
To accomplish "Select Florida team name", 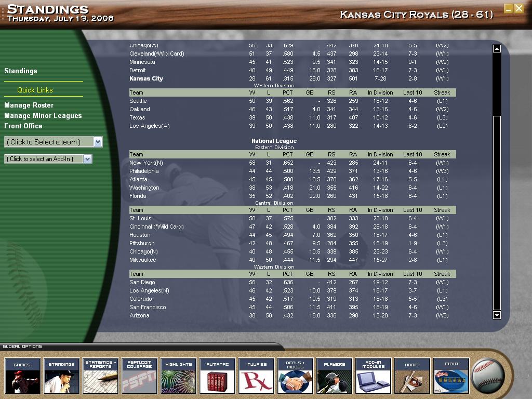I will [138, 196].
